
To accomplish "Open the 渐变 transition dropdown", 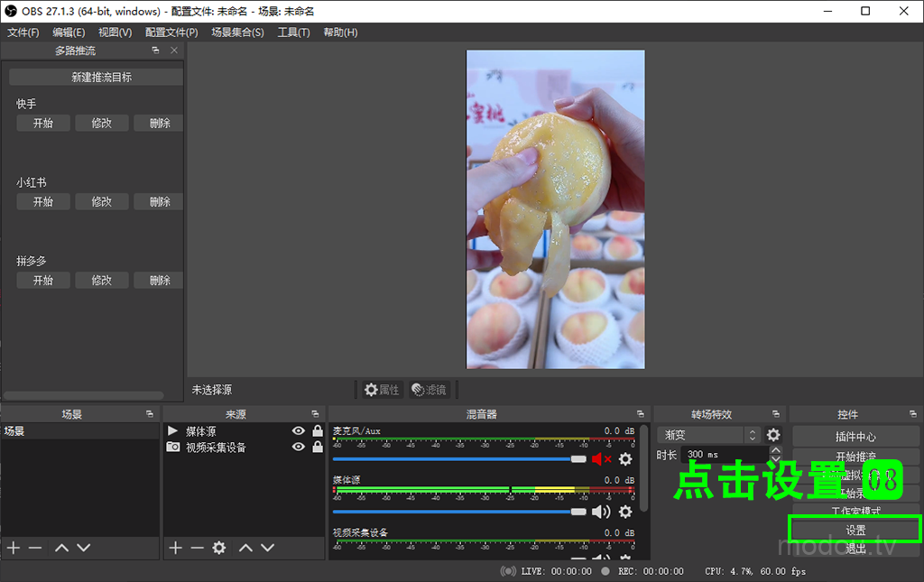I will pyautogui.click(x=708, y=435).
